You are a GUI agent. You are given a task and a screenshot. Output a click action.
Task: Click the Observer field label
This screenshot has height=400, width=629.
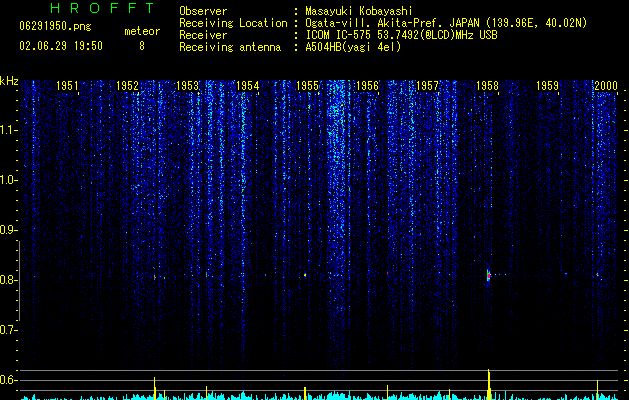click(x=203, y=11)
